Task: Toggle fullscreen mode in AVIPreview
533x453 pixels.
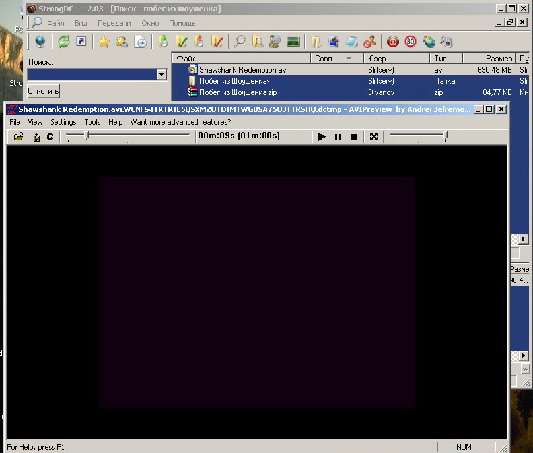Action: pyautogui.click(x=374, y=137)
